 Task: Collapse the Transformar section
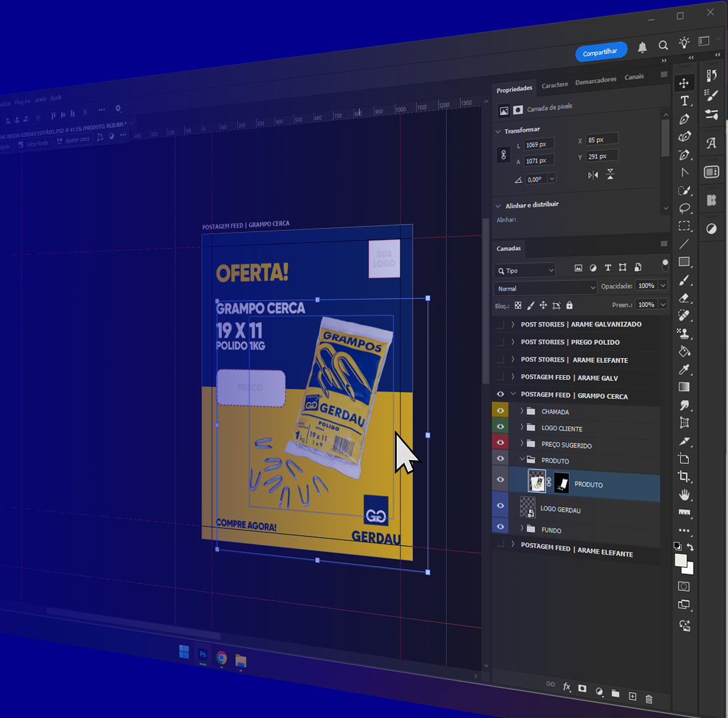499,131
